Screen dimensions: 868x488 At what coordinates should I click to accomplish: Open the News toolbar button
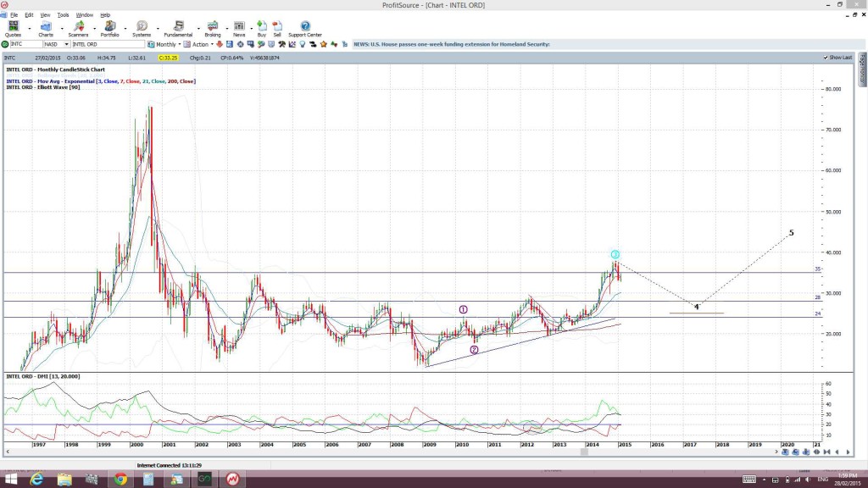coord(239,29)
